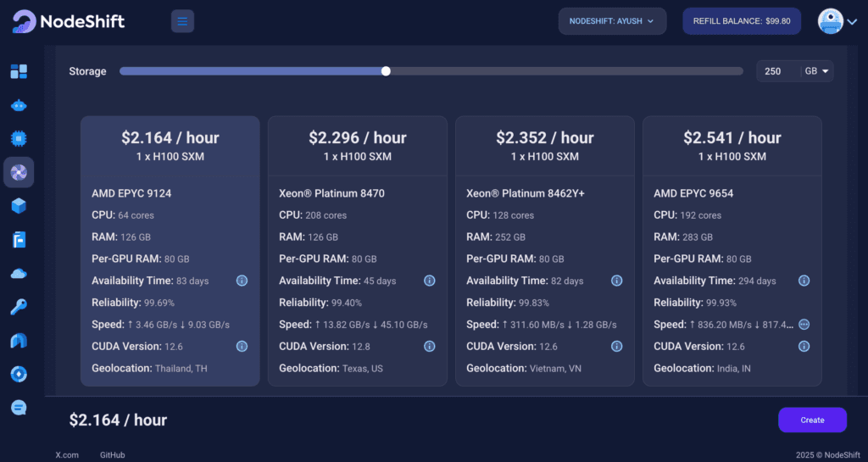Open the cloud icon in sidebar
868x462 pixels.
[x=19, y=273]
